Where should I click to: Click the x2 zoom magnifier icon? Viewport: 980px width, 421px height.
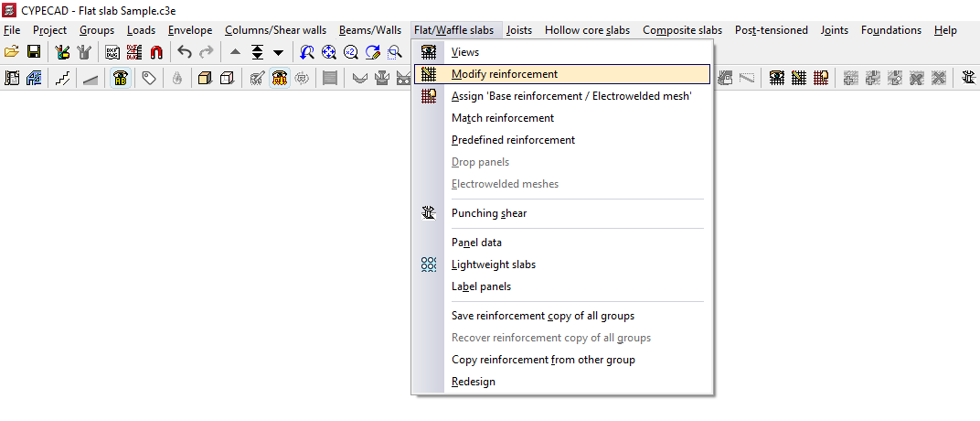click(x=351, y=52)
